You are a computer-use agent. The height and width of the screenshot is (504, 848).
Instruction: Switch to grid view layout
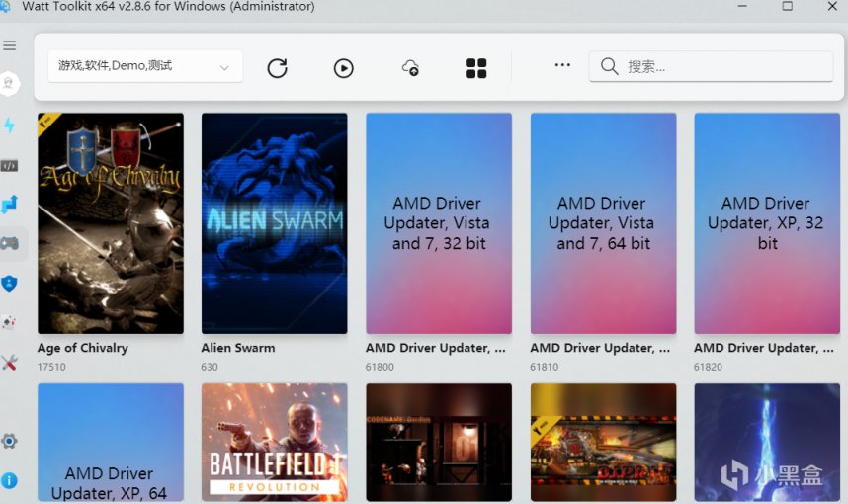476,68
